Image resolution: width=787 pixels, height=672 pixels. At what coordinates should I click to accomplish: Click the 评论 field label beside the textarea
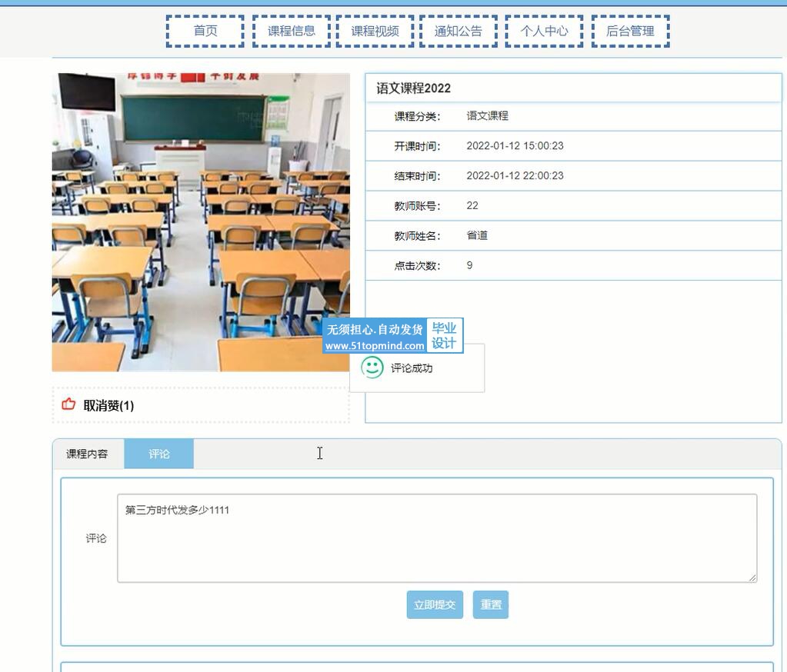pos(96,539)
